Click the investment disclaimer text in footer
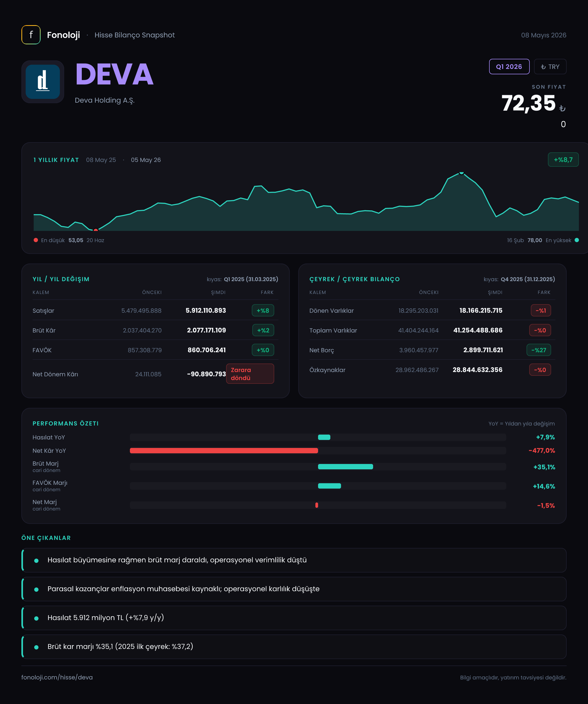The height and width of the screenshot is (704, 588). pyautogui.click(x=513, y=678)
